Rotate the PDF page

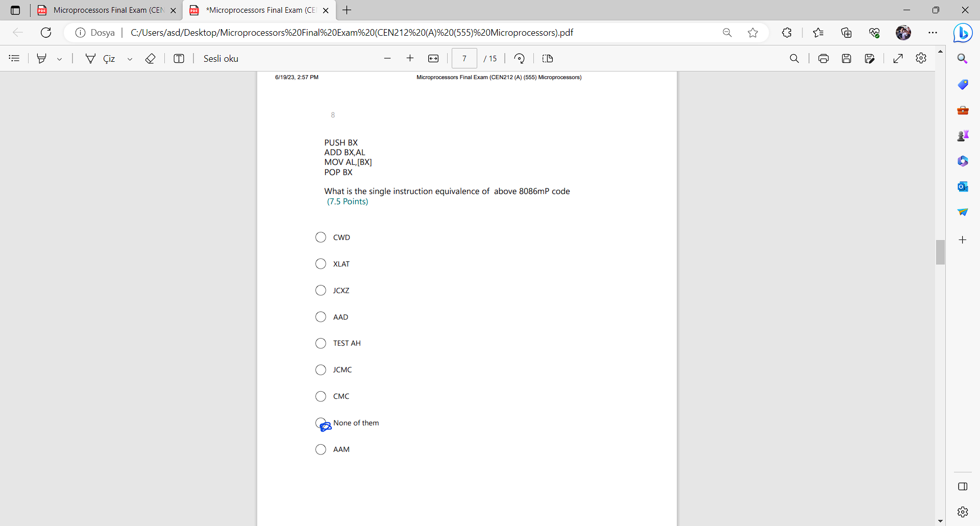click(x=519, y=58)
